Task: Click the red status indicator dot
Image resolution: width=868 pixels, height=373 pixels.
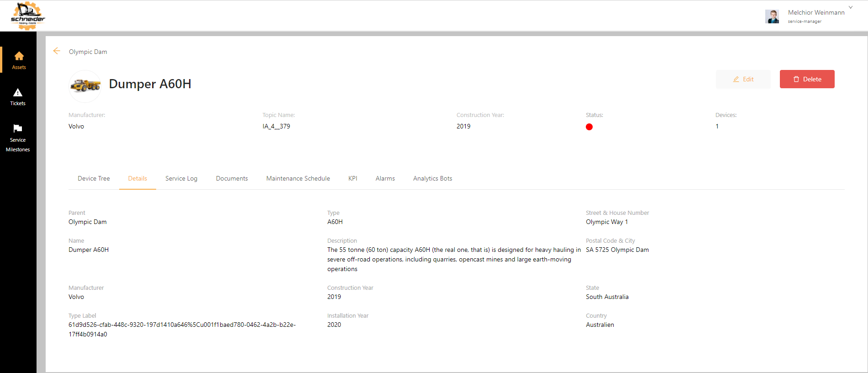Action: point(589,127)
